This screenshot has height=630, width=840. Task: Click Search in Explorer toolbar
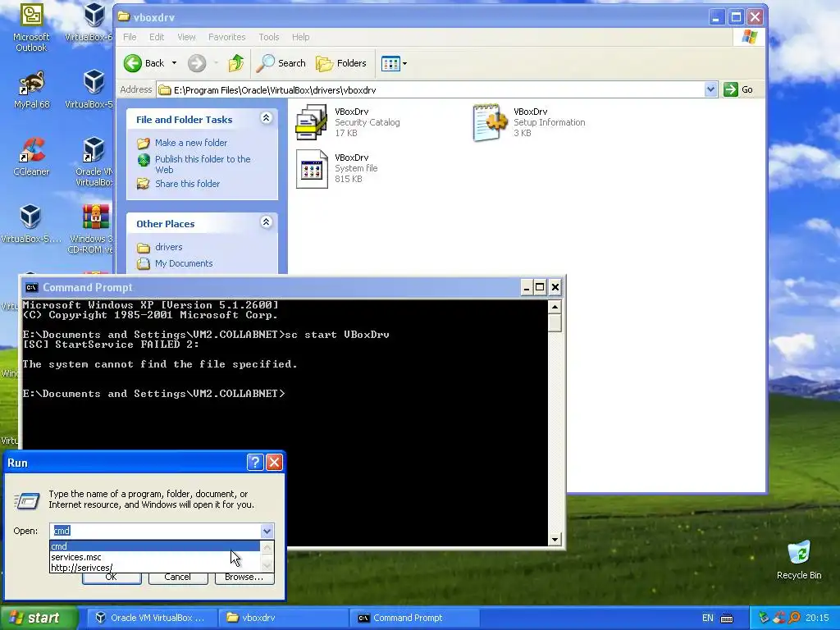coord(281,63)
